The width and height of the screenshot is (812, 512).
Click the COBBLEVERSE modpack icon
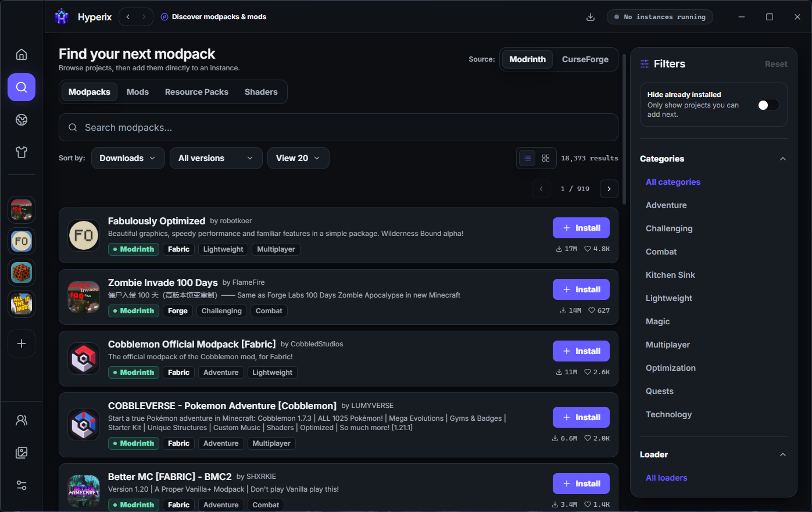tap(84, 425)
